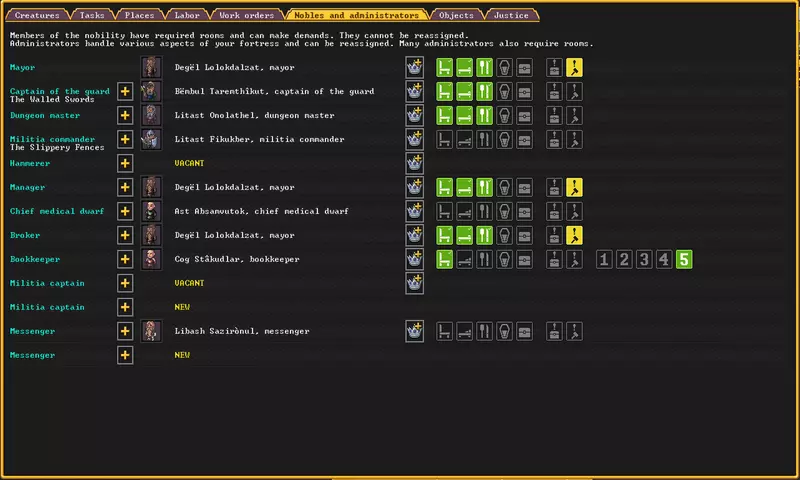Click the crown symbol icon in the Mayor row
This screenshot has height=480, width=800.
coord(414,67)
